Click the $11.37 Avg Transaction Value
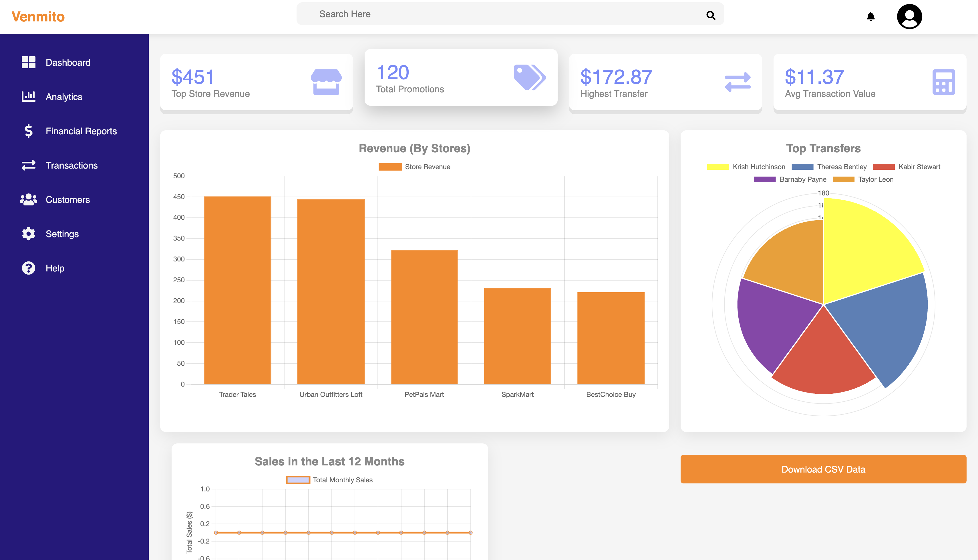 click(x=814, y=77)
